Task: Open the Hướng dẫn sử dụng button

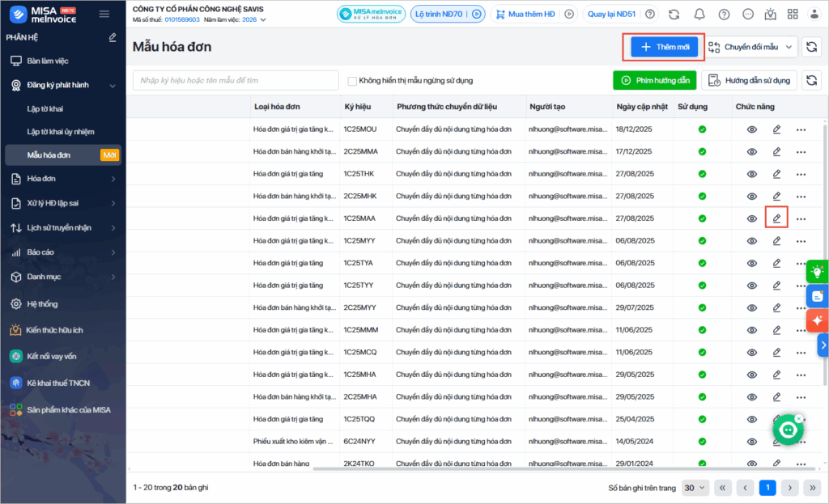Action: (x=749, y=80)
